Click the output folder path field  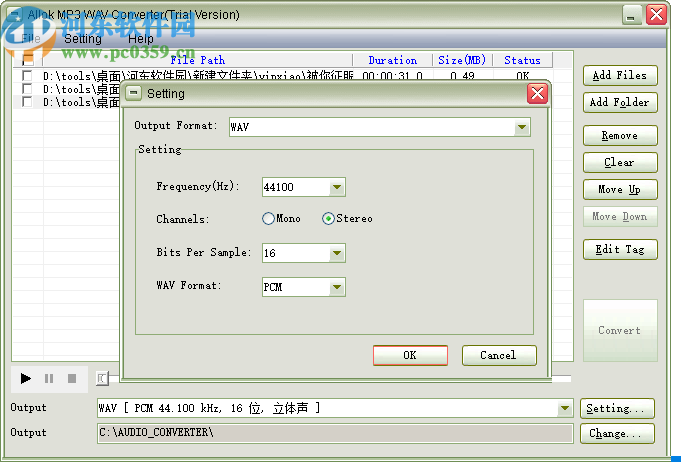click(335, 433)
